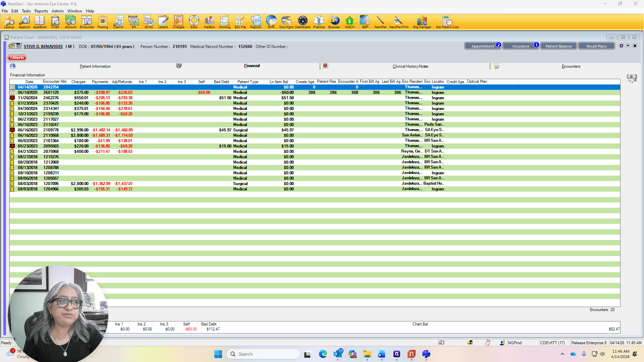Open the Patient Balance button
The height and width of the screenshot is (362, 644).
[x=558, y=46]
